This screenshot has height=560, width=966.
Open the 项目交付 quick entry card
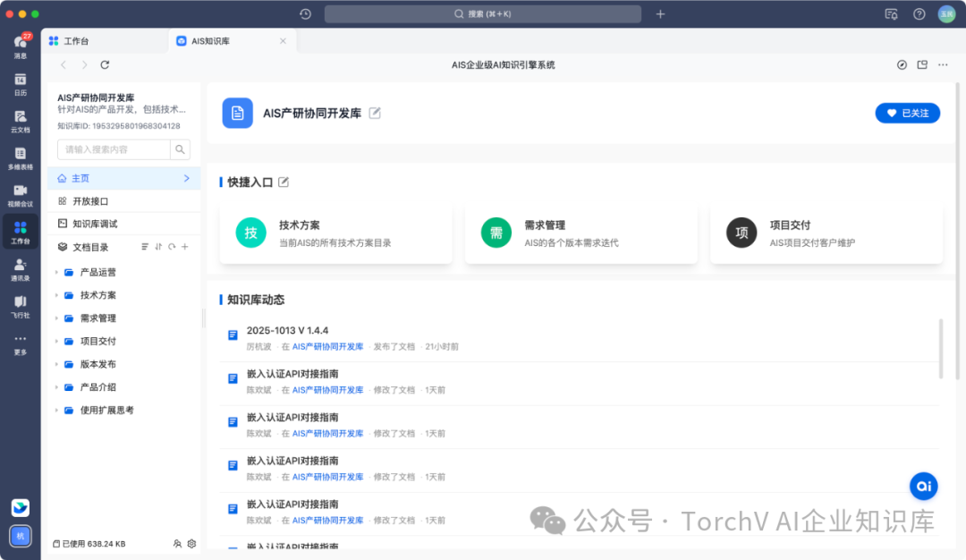[826, 233]
